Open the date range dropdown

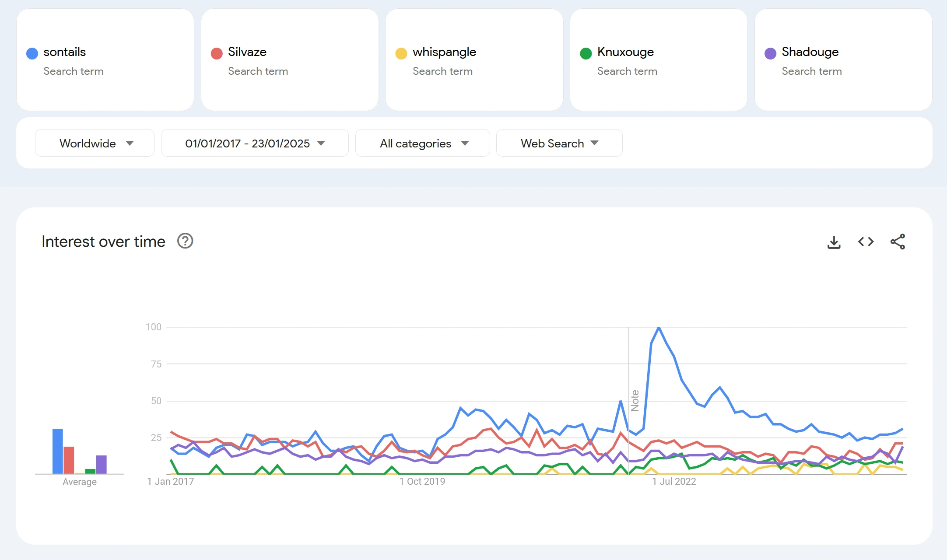click(x=255, y=143)
